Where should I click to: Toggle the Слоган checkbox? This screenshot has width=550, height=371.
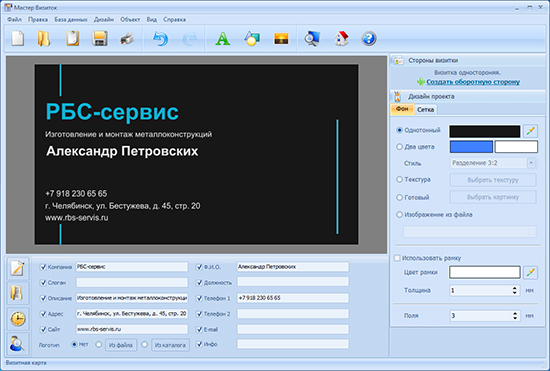tap(43, 283)
